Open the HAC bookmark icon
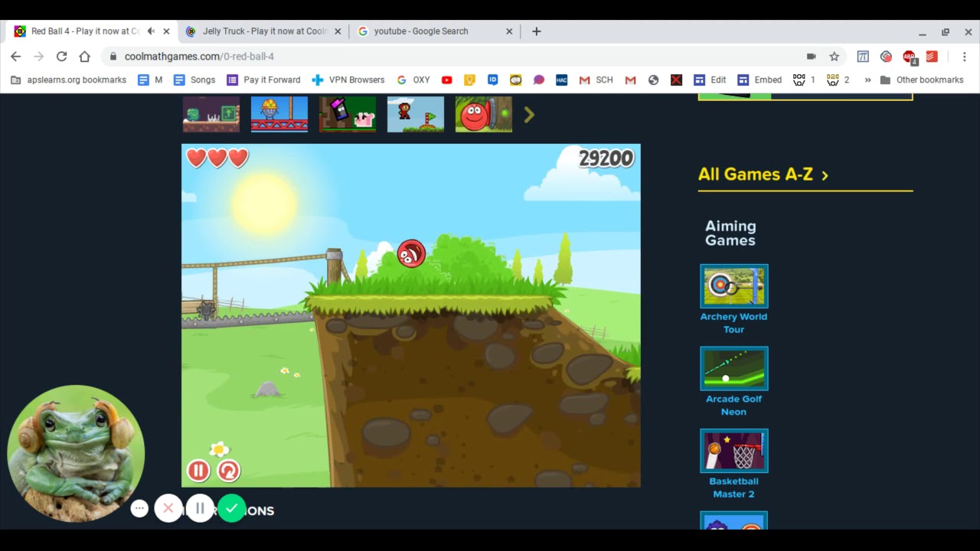The width and height of the screenshot is (980, 551). pyautogui.click(x=562, y=80)
